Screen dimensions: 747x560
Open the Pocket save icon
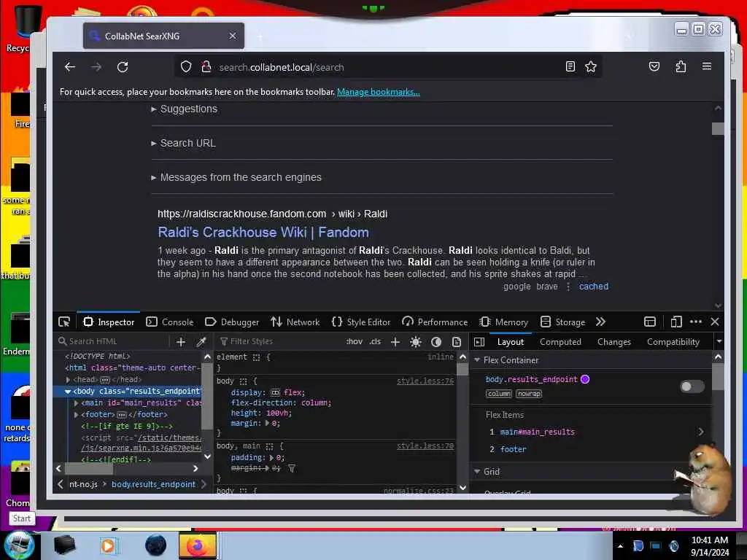tap(654, 66)
